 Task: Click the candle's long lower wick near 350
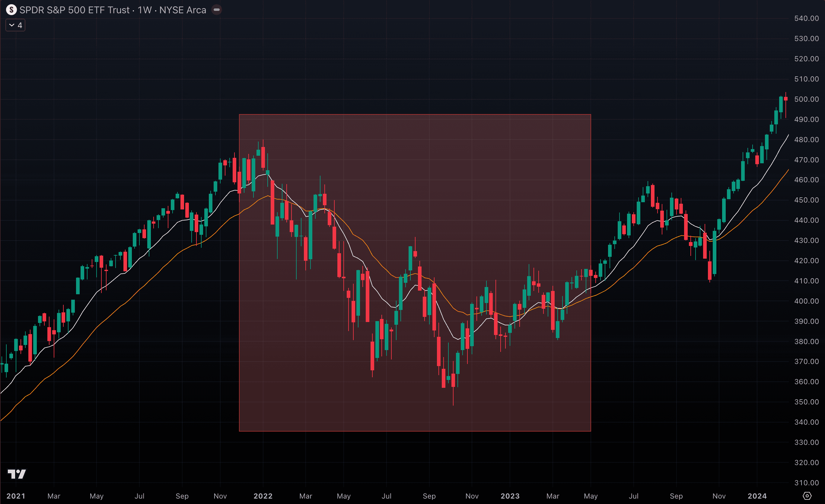[453, 397]
